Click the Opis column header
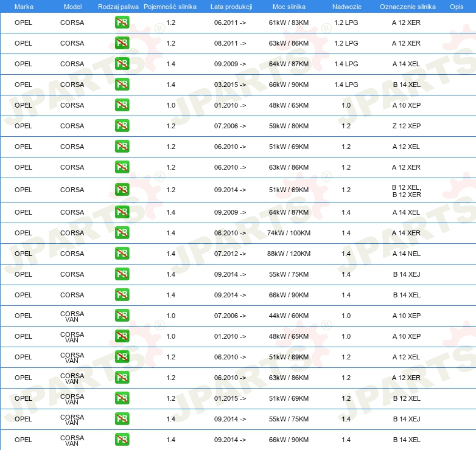This screenshot has height=450, width=476. point(457,7)
